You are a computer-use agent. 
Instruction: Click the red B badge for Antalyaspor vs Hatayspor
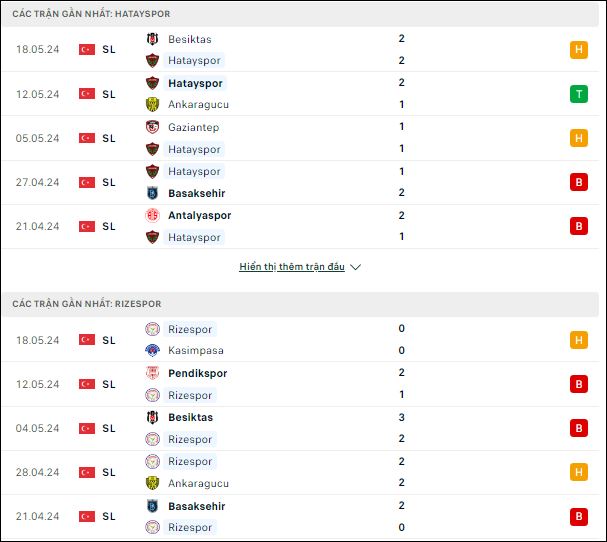click(x=579, y=226)
